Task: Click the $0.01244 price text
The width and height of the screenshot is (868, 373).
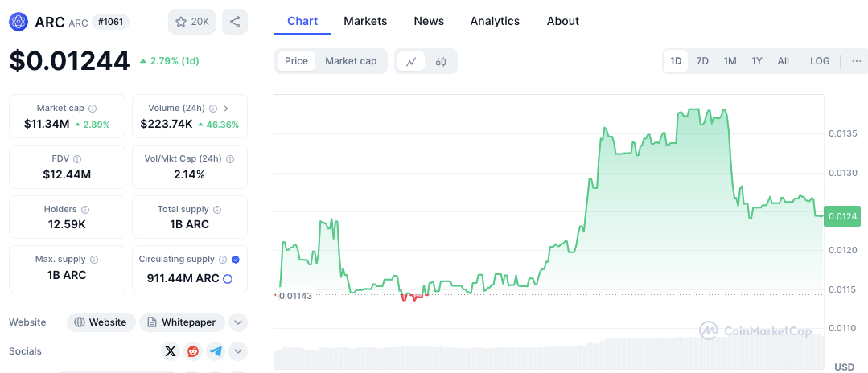Action: coord(69,61)
